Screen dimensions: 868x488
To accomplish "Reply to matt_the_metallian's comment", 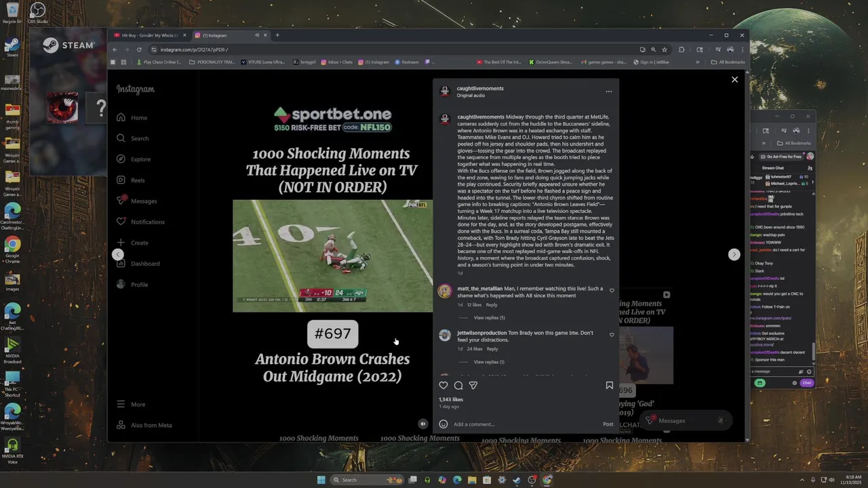I will (492, 305).
